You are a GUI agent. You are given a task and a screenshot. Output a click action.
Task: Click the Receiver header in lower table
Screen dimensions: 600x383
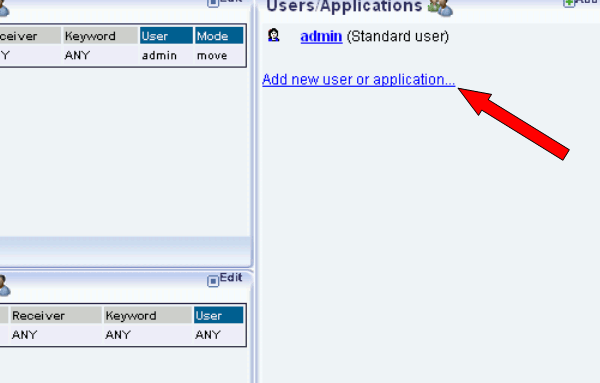click(x=56, y=315)
